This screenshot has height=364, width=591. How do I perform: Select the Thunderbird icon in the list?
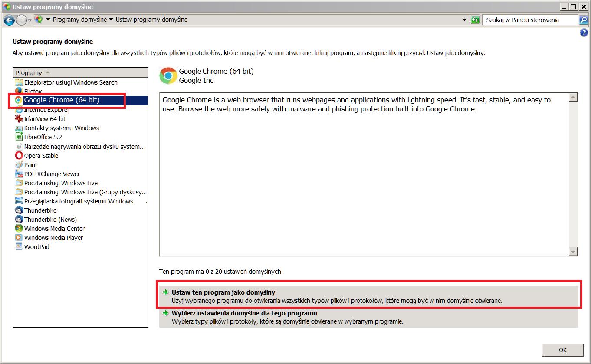pyautogui.click(x=19, y=210)
